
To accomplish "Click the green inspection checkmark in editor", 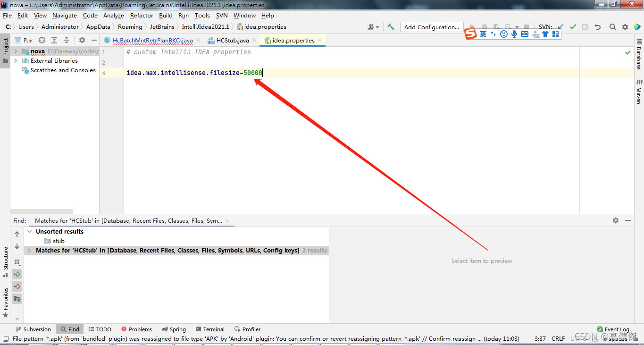I will [x=628, y=52].
